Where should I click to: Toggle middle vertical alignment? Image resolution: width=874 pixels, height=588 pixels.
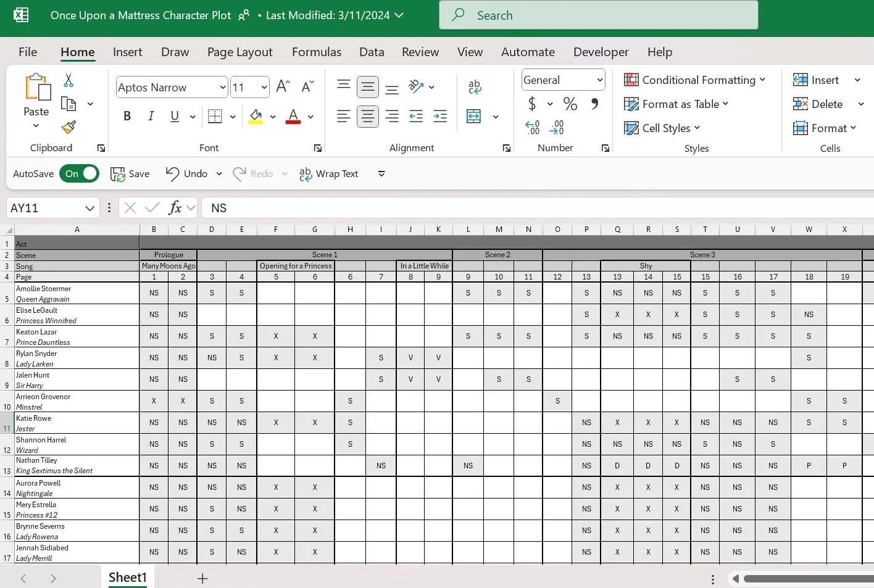point(368,87)
